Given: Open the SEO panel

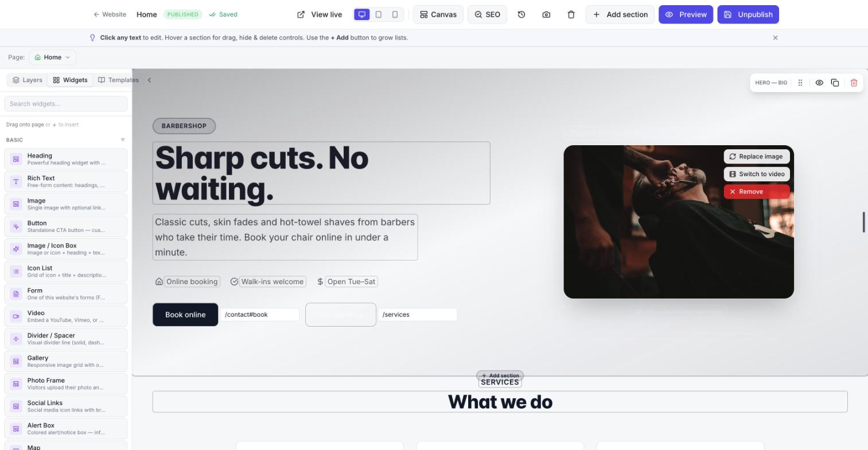Looking at the screenshot, I should tap(487, 14).
